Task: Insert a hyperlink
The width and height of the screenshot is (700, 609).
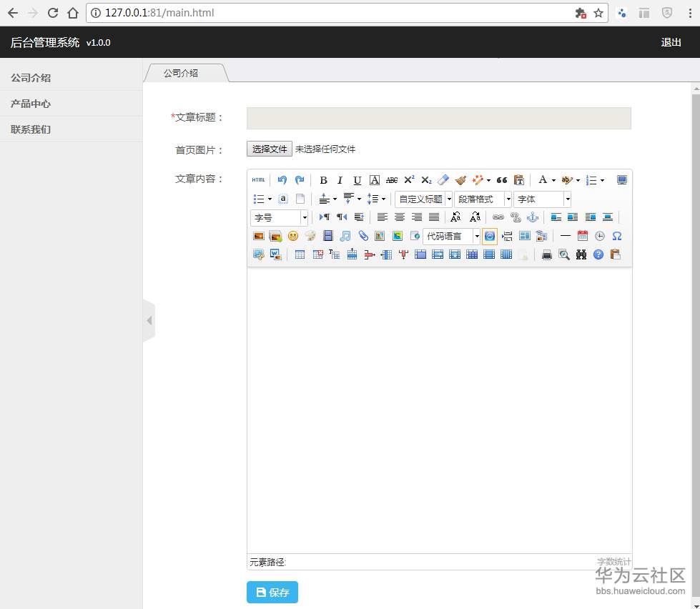Action: click(498, 217)
